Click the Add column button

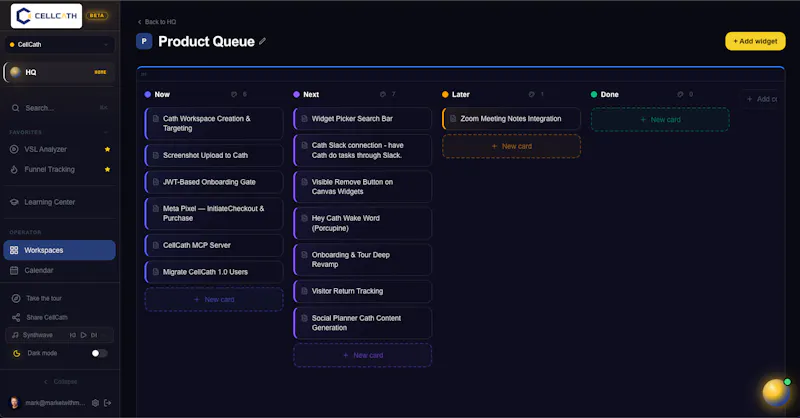click(x=761, y=99)
